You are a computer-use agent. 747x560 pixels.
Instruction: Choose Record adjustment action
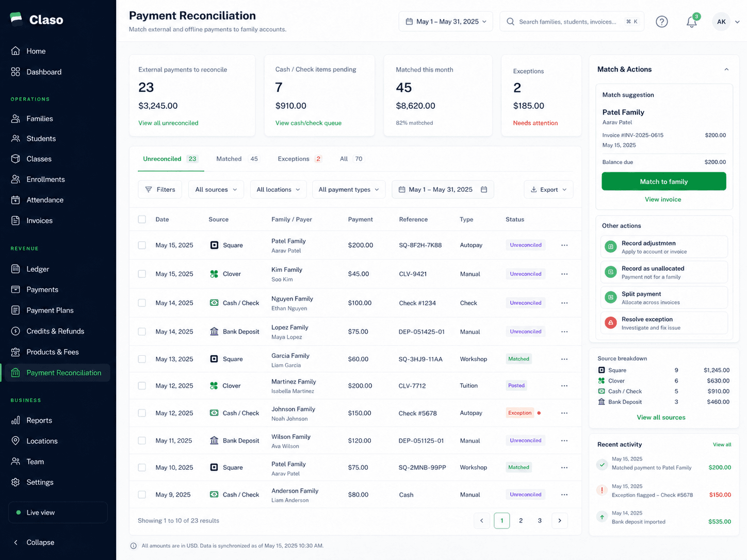pyautogui.click(x=664, y=247)
